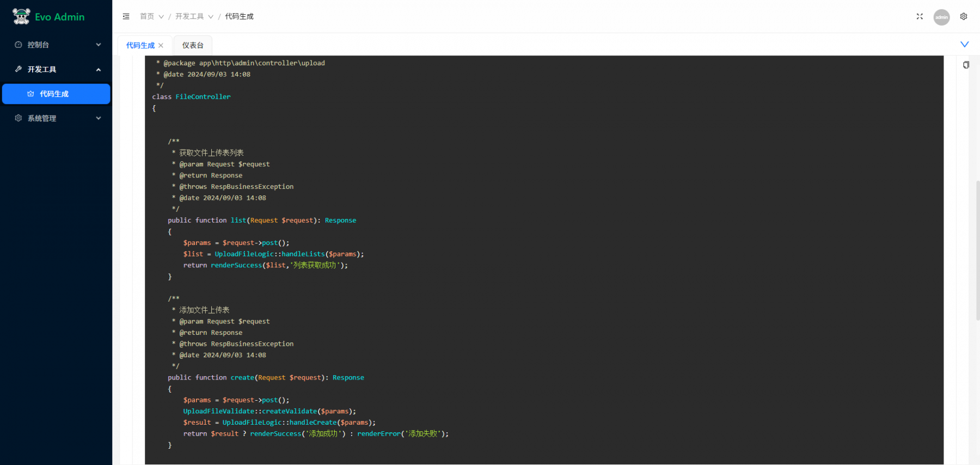This screenshot has height=465, width=980.
Task: Open the admin avatar menu
Action: pyautogui.click(x=941, y=17)
